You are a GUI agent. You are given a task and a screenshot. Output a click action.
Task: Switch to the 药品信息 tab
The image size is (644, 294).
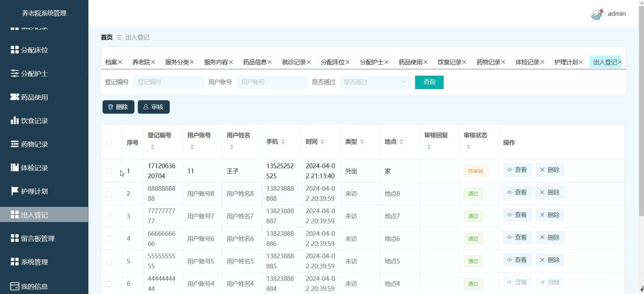pyautogui.click(x=254, y=62)
